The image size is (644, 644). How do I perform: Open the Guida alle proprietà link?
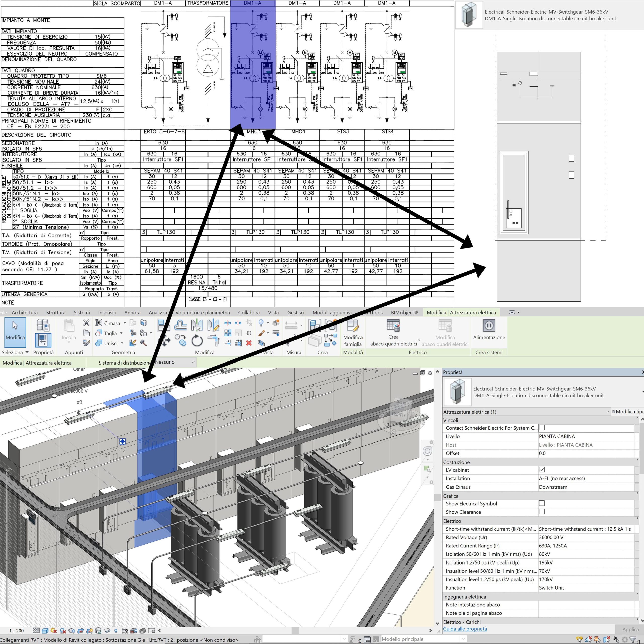pyautogui.click(x=465, y=629)
